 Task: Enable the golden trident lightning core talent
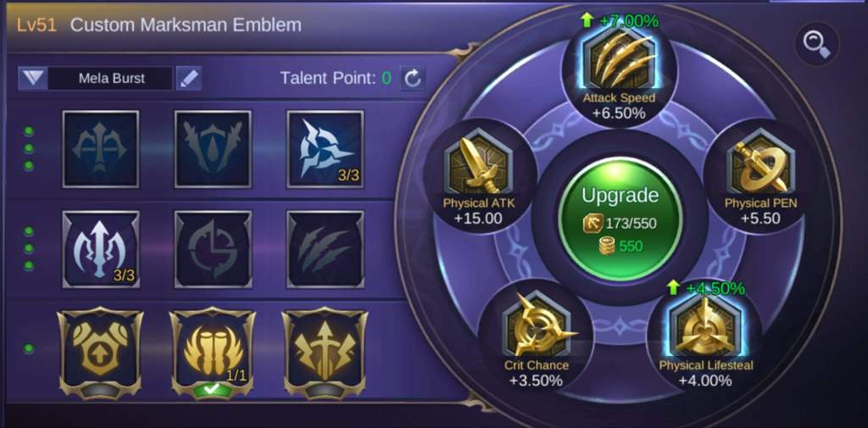click(x=325, y=353)
